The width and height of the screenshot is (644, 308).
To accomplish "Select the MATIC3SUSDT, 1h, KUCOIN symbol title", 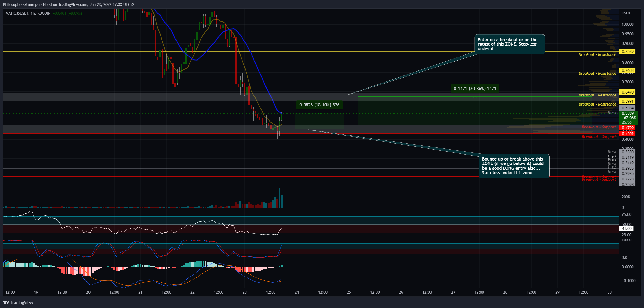I will [28, 13].
